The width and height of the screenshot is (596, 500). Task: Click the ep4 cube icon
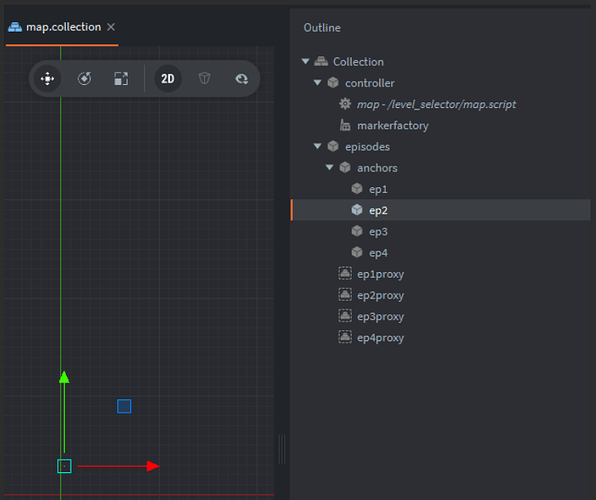click(357, 252)
